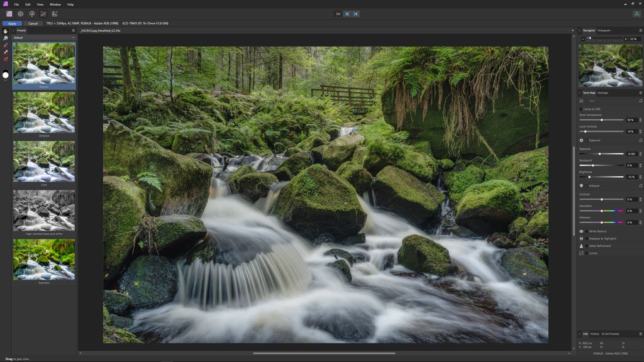The height and width of the screenshot is (362, 644).
Task: Open the Presets panel hamburger menu
Action: point(74,30)
